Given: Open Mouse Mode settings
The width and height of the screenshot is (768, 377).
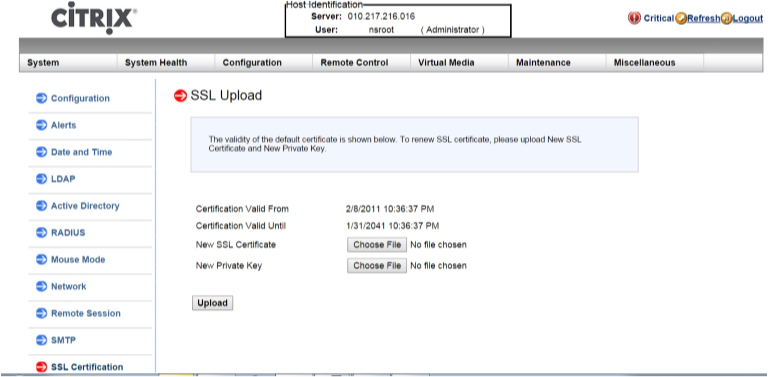Looking at the screenshot, I should 78,259.
